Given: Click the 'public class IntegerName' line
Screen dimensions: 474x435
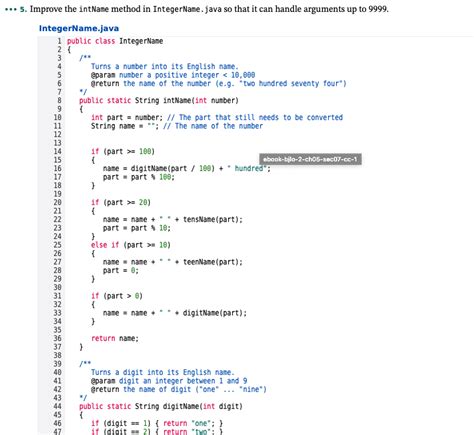Looking at the screenshot, I should [x=115, y=41].
